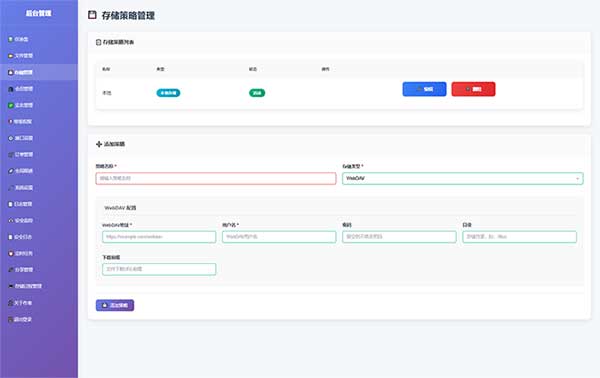
Task: Click the list icon beside 存储策略列表 heading
Action: click(98, 42)
